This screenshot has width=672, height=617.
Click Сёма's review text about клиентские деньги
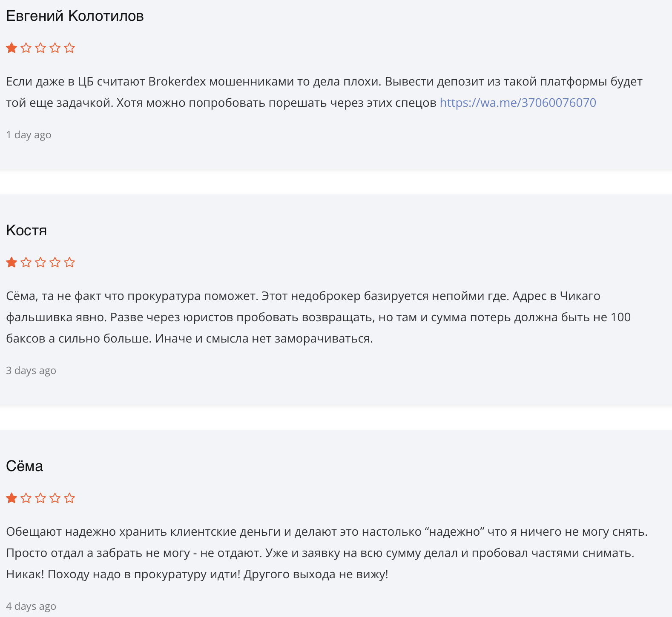tap(298, 553)
